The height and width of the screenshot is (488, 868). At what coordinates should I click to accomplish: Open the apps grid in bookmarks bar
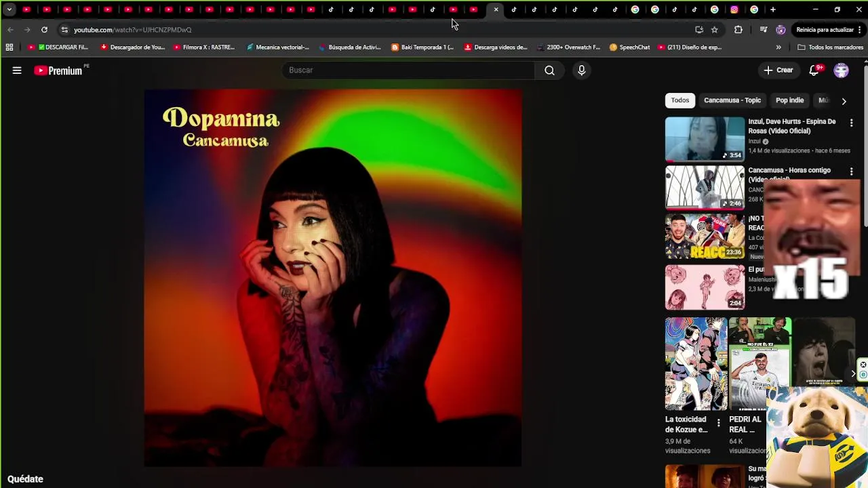tap(9, 47)
